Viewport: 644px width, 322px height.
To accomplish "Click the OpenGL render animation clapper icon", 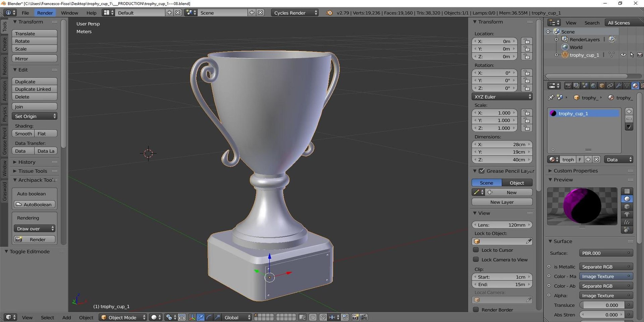I will point(364,317).
